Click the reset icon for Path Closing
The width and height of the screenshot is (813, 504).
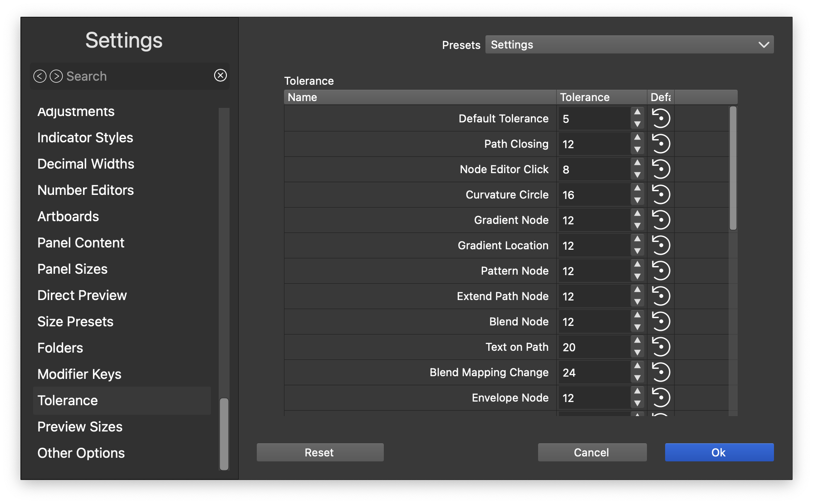(x=661, y=144)
